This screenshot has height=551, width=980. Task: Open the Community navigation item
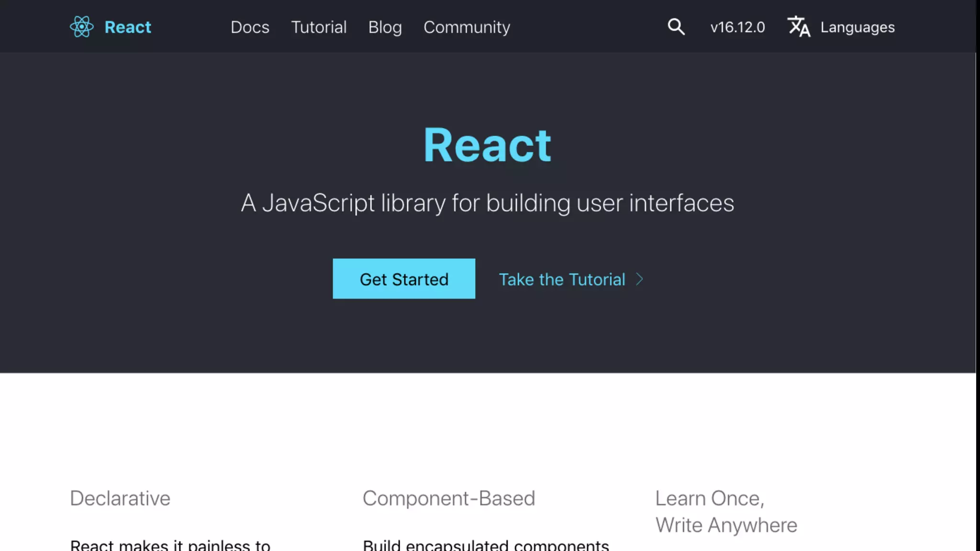tap(467, 27)
